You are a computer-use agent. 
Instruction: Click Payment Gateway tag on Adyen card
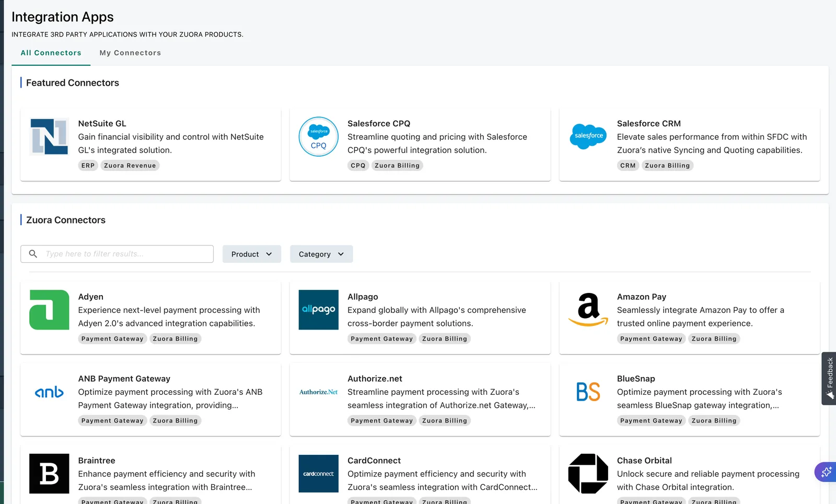click(x=112, y=339)
